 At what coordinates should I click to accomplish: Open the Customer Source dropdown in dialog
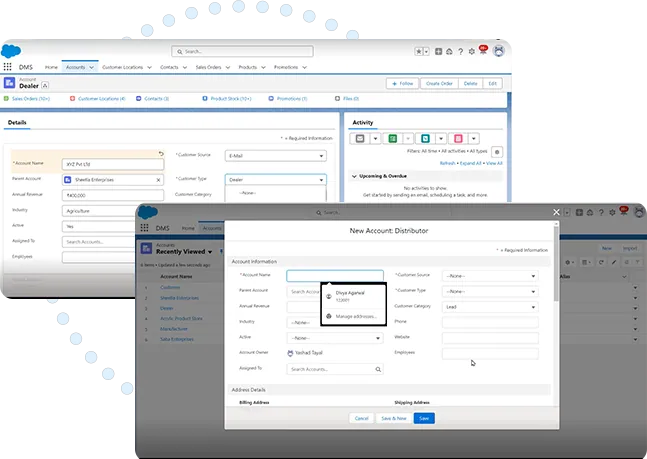pos(490,276)
